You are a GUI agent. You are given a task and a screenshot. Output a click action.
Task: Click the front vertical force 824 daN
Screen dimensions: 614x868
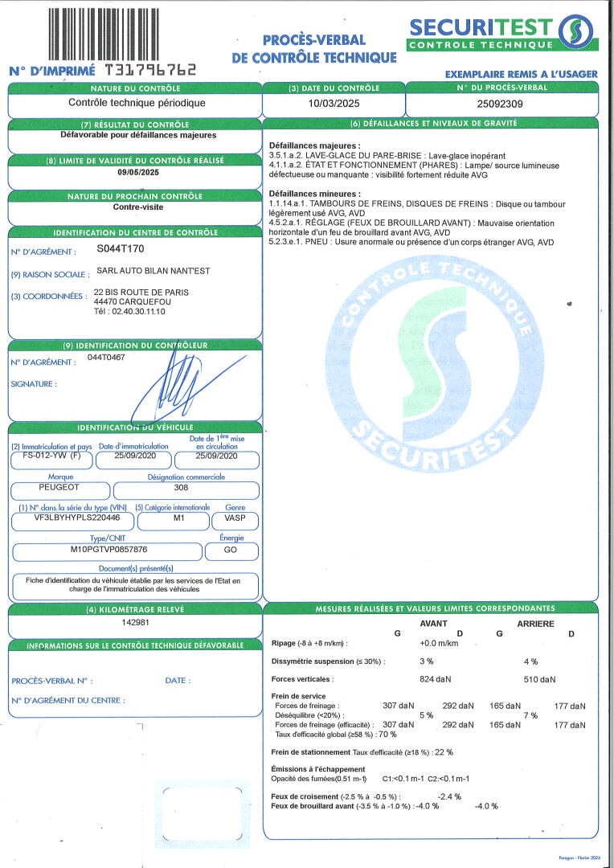click(436, 679)
